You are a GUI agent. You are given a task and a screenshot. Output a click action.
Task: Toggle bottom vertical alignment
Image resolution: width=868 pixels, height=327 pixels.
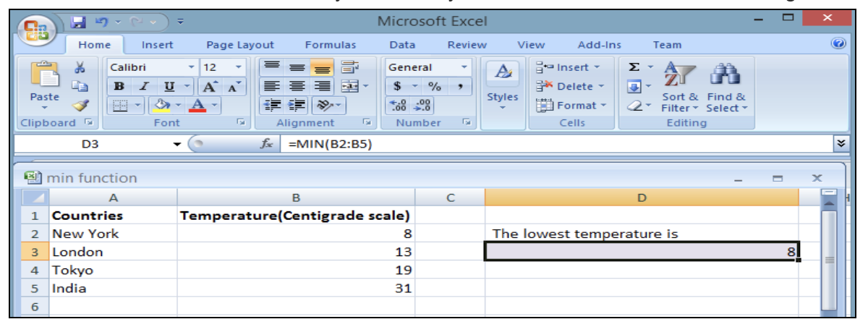[321, 67]
